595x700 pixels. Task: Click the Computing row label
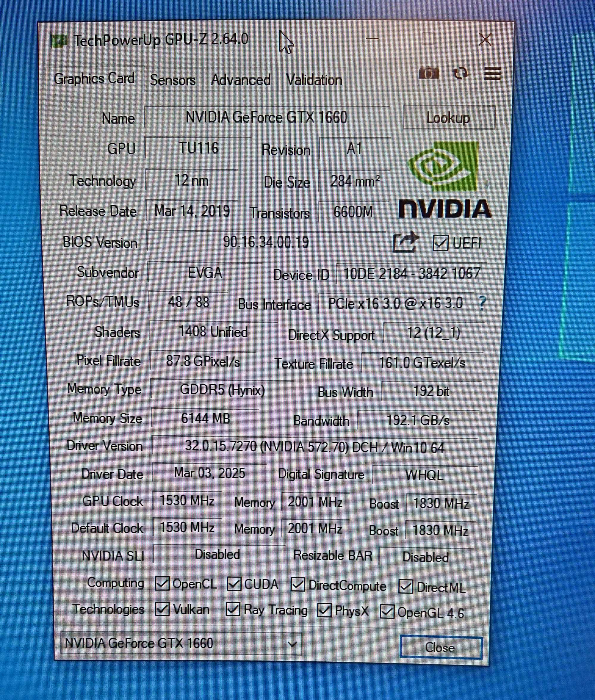tap(115, 583)
